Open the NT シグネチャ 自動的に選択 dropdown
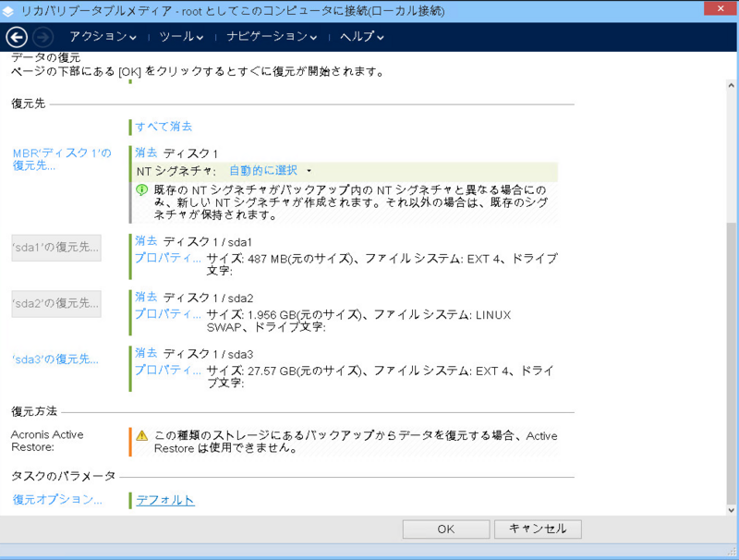 click(x=270, y=171)
